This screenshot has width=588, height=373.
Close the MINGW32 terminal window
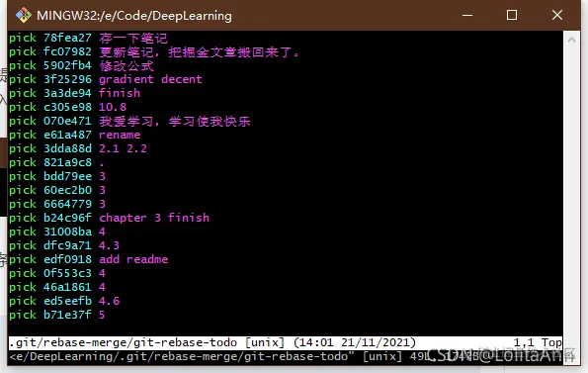point(557,15)
